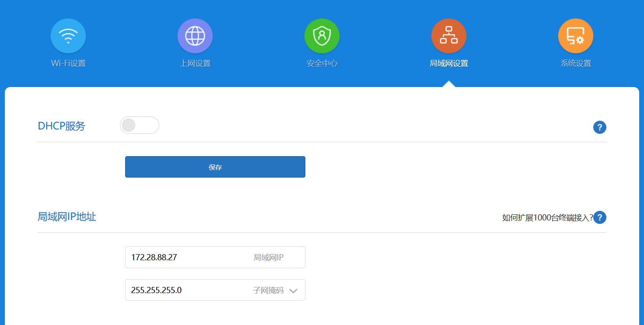
Task: Expand the 子网掩码 chevron arrow
Action: pos(293,291)
